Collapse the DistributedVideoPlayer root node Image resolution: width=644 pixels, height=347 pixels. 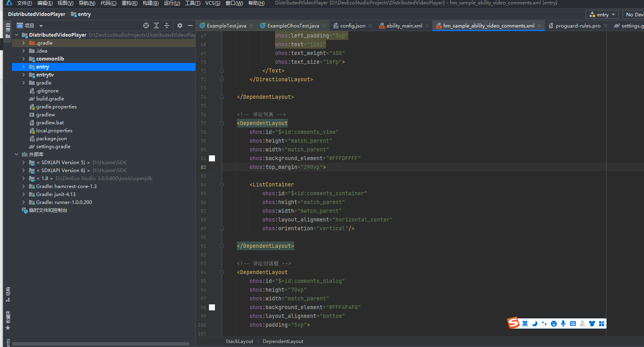(x=16, y=35)
